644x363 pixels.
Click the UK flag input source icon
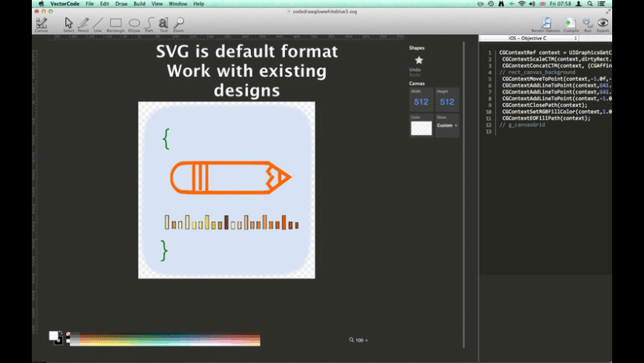tap(543, 4)
